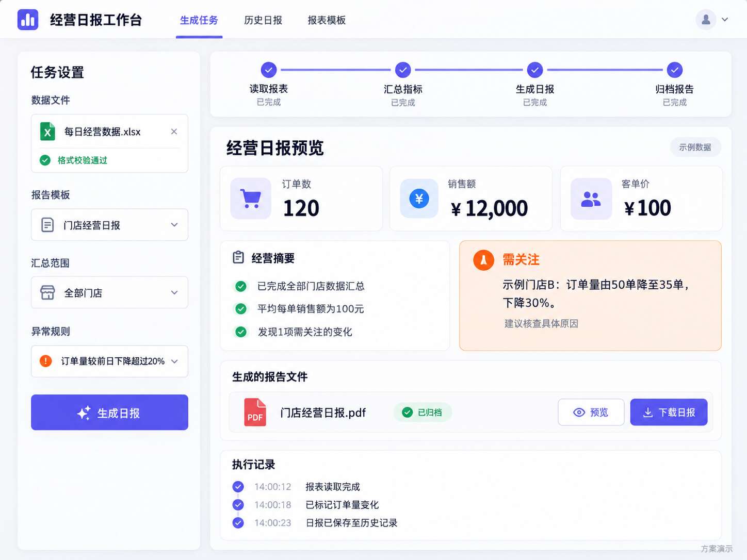Open the 门店经营日报 template dropdown
Image resolution: width=747 pixels, height=560 pixels.
[x=109, y=225]
